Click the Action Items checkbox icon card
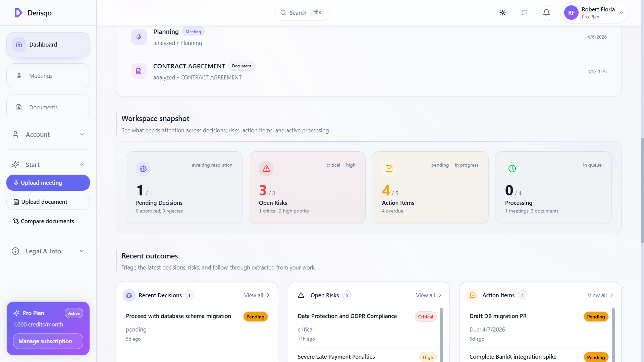 (389, 169)
